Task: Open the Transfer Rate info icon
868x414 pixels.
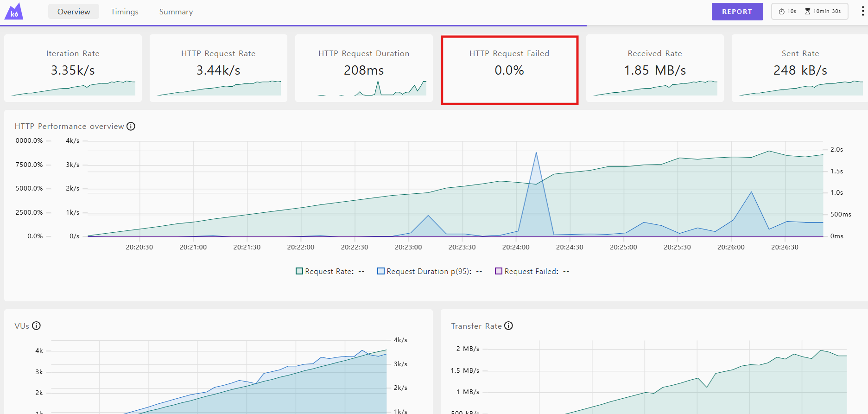Action: pyautogui.click(x=508, y=325)
